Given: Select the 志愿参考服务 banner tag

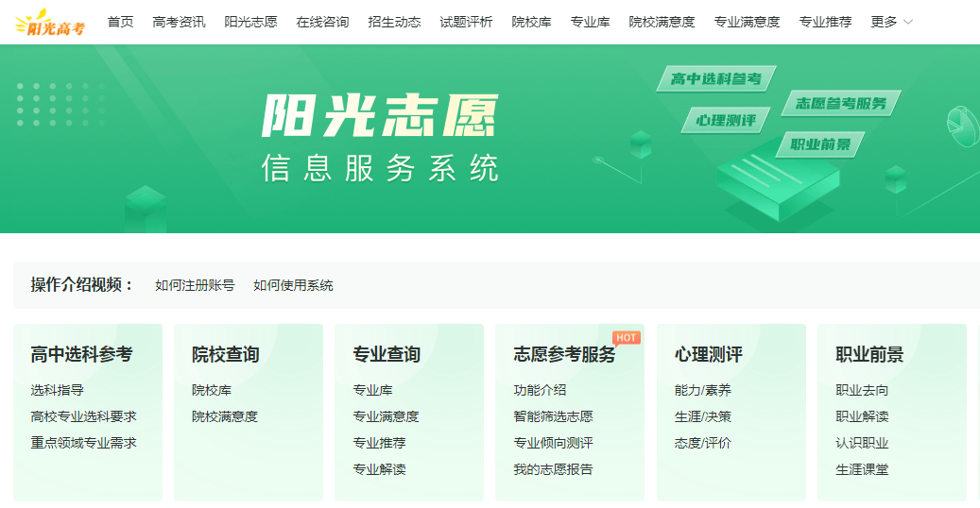Looking at the screenshot, I should [841, 103].
